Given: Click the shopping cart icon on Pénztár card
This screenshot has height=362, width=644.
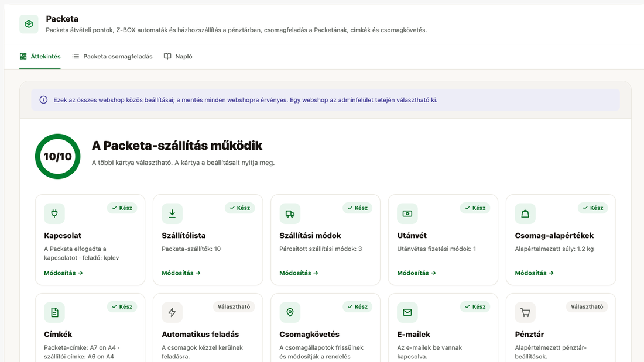Looking at the screenshot, I should [x=525, y=312].
